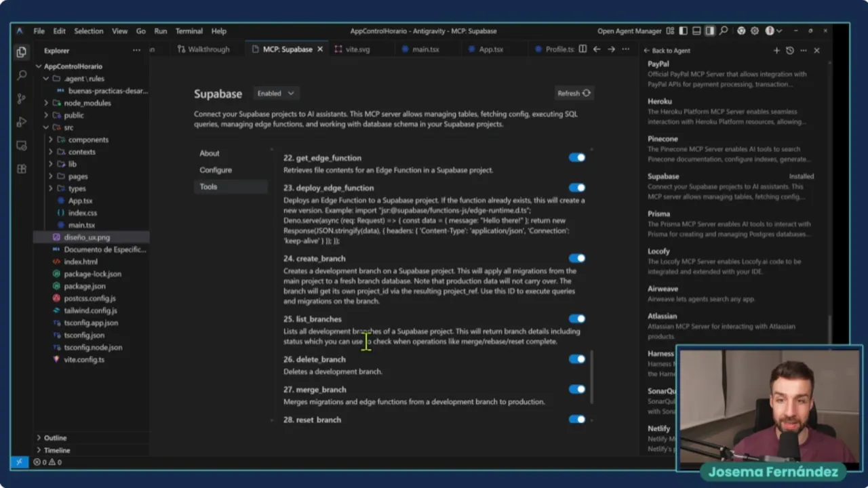This screenshot has height=488, width=868.
Task: Disable the create_branch tool
Action: pos(577,258)
